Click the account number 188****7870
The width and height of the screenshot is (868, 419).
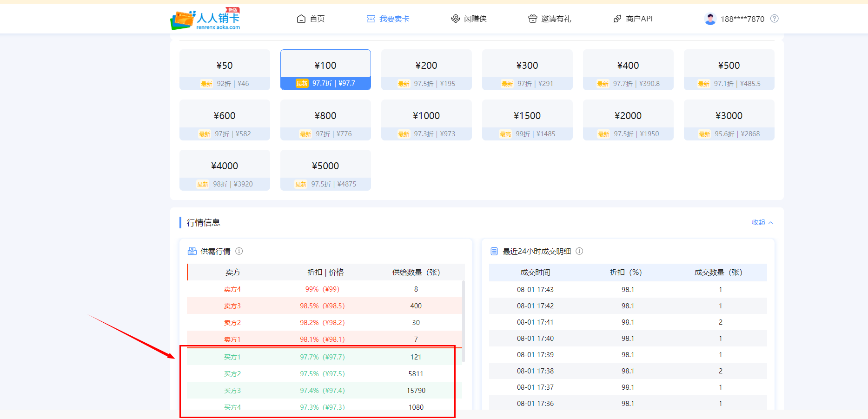pos(742,19)
